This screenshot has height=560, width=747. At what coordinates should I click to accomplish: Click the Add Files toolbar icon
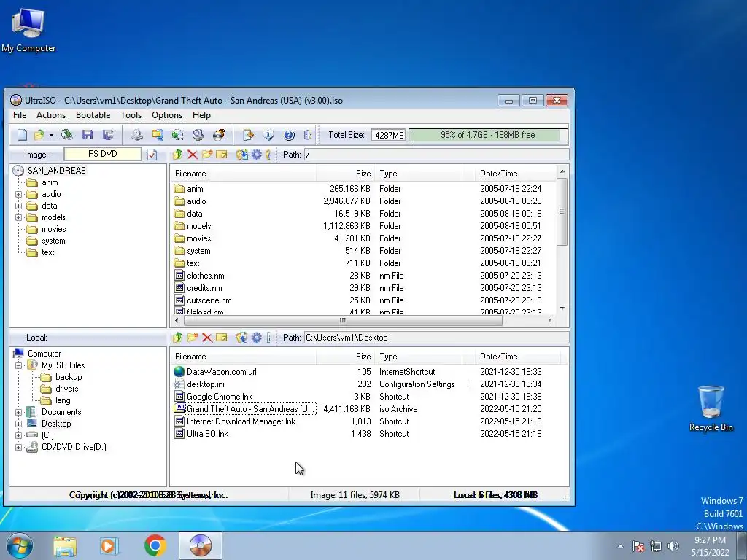click(x=248, y=135)
